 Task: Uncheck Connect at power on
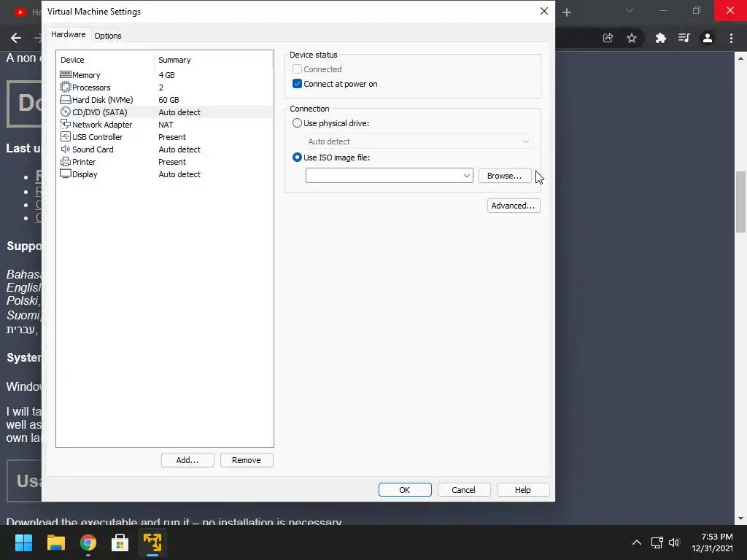[x=297, y=84]
